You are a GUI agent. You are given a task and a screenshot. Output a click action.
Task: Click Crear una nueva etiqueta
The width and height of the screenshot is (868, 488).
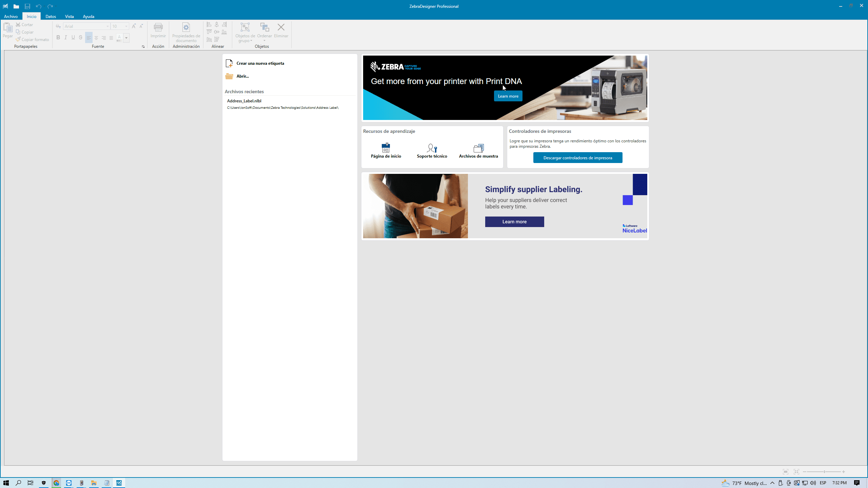pos(260,63)
